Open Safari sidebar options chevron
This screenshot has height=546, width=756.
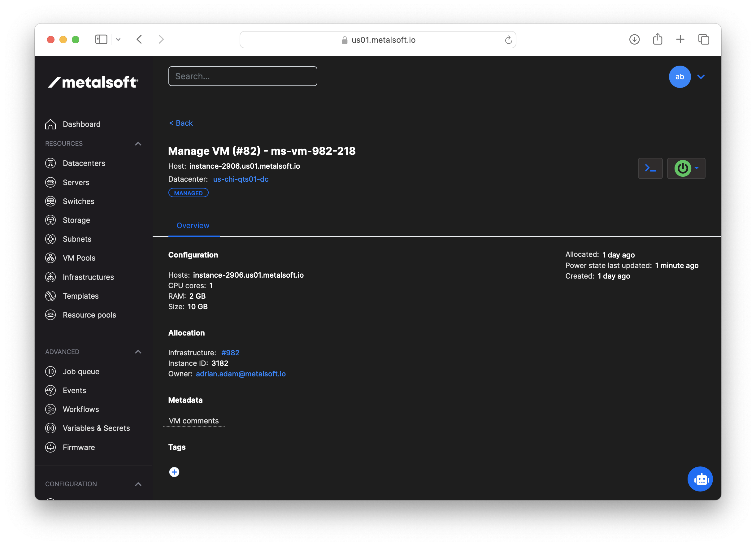coord(118,40)
